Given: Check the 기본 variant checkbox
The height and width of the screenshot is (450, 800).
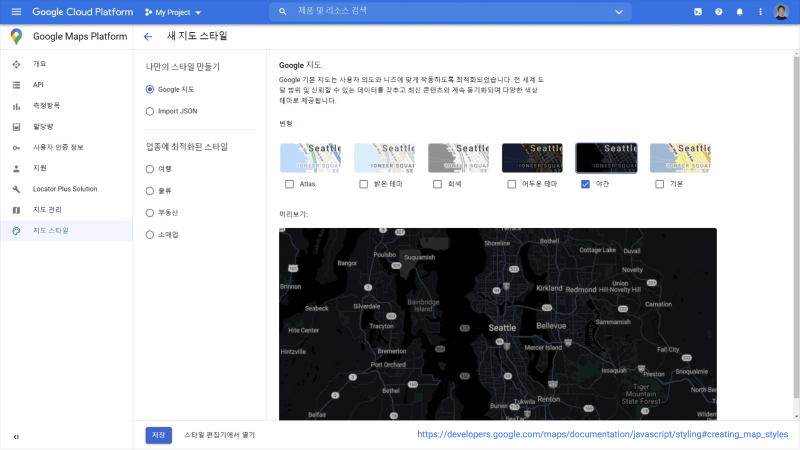Looking at the screenshot, I should 659,184.
